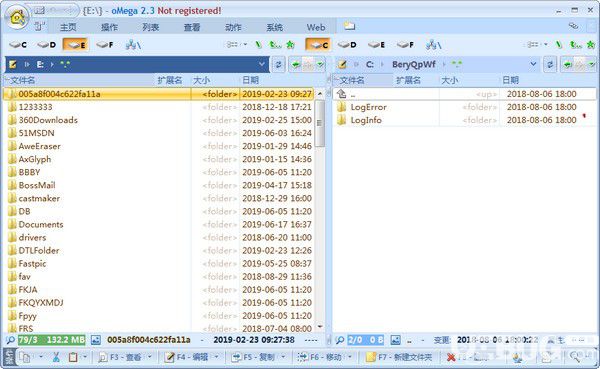600x369 pixels.
Task: Click the left pane scroll down arrow
Action: coord(320,327)
